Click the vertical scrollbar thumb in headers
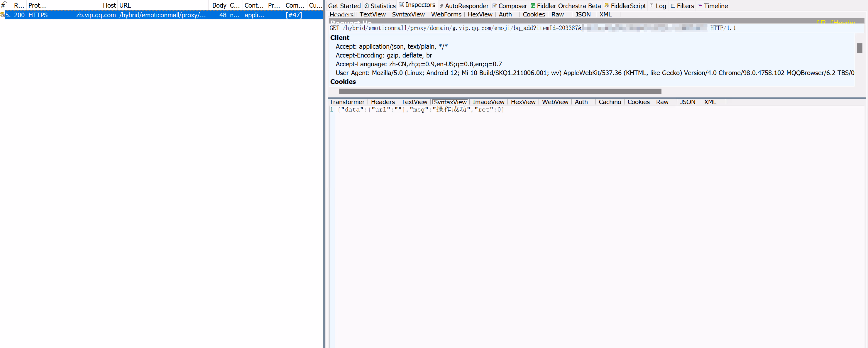 (x=859, y=48)
